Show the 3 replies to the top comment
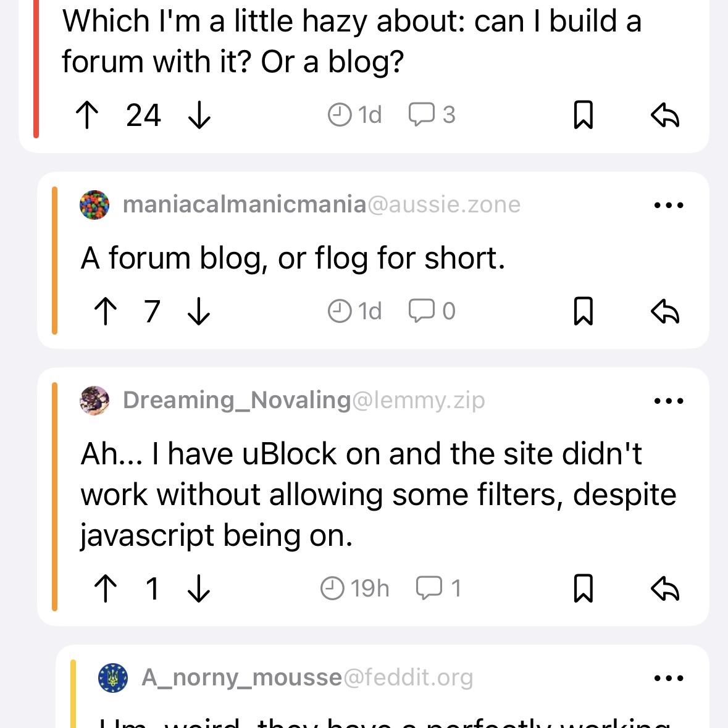 (431, 115)
